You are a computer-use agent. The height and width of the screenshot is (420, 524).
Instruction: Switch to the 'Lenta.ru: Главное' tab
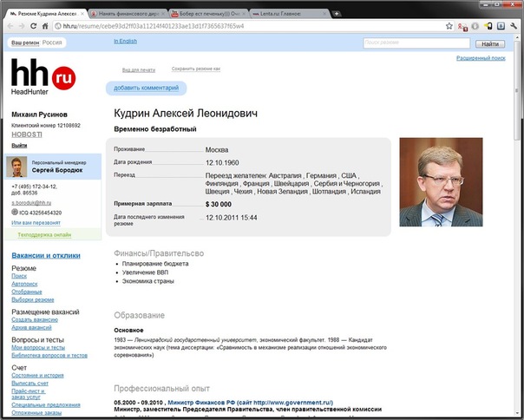(x=289, y=14)
